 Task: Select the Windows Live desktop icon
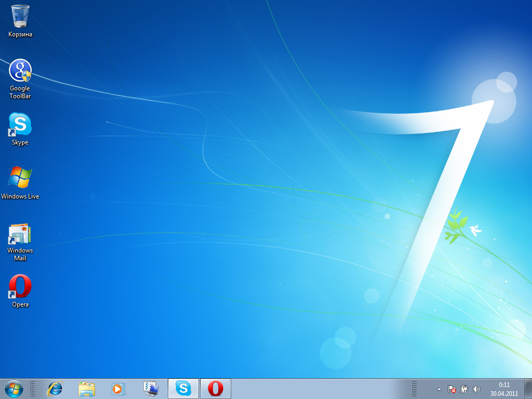(x=20, y=178)
